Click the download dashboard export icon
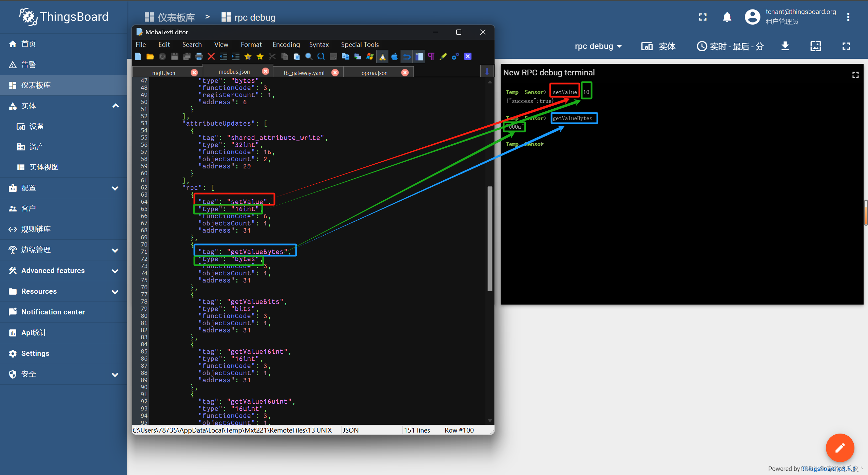The height and width of the screenshot is (475, 868). [785, 46]
